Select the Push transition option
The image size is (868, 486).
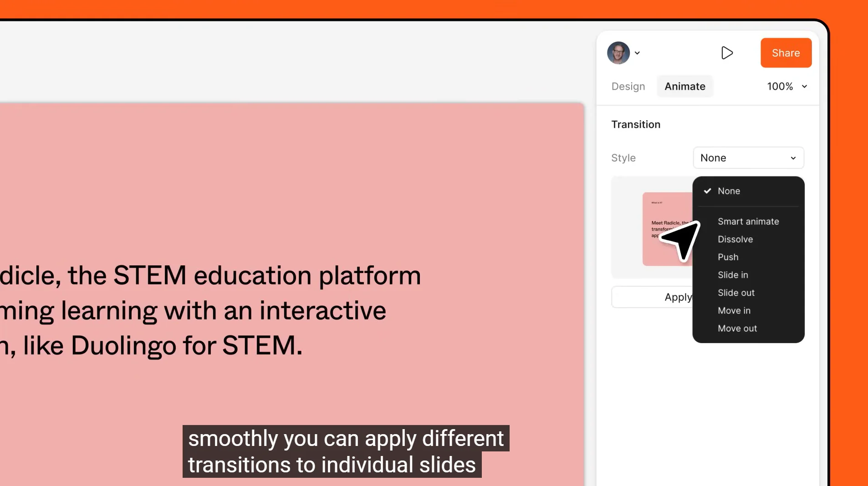[728, 257]
